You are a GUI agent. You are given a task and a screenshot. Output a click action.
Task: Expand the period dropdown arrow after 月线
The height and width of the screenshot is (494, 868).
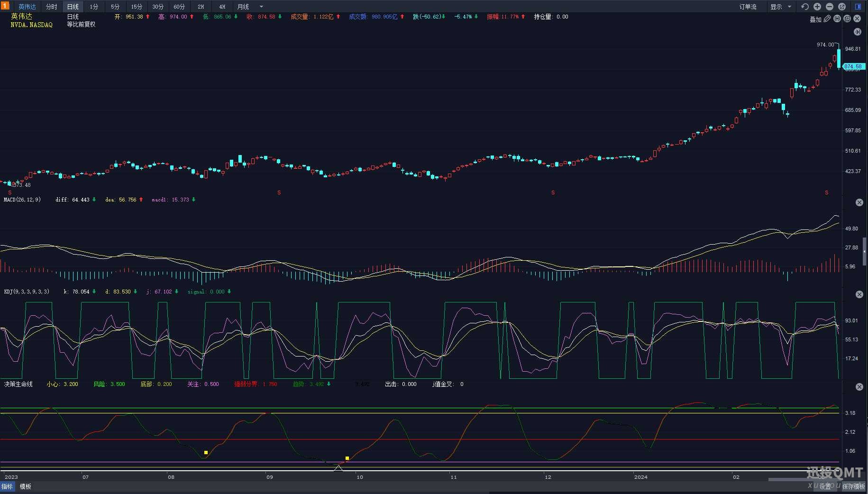tap(261, 7)
